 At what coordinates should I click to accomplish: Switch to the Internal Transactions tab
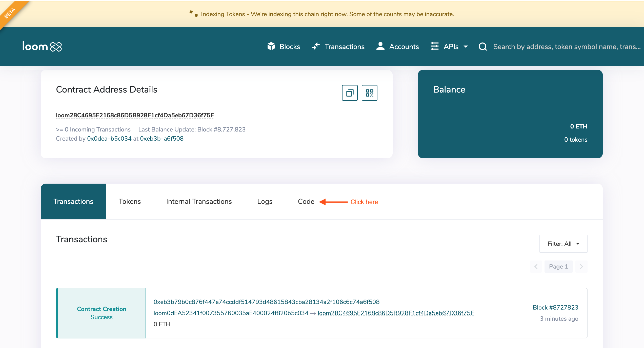point(199,201)
